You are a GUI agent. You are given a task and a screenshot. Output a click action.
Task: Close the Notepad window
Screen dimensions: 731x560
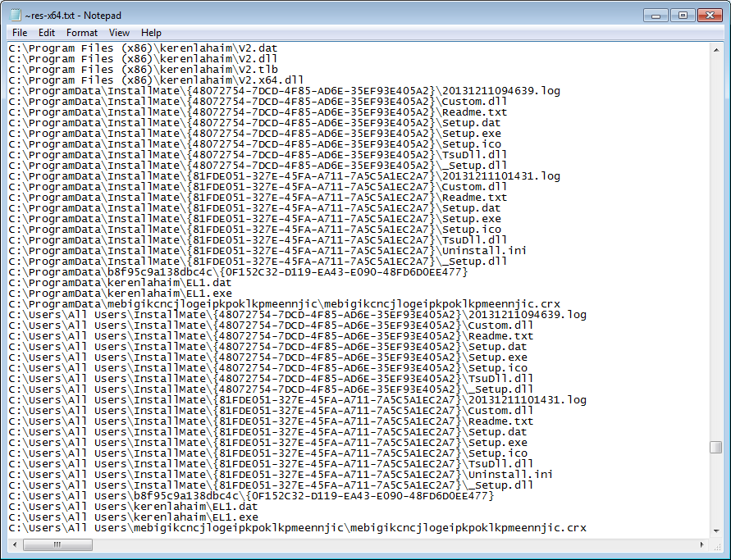click(x=710, y=16)
